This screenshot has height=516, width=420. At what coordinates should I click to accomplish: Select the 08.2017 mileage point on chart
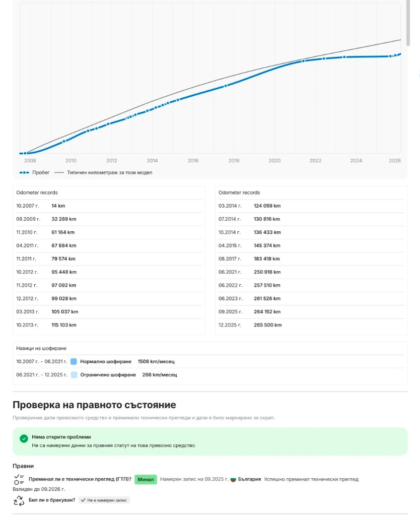[x=226, y=86]
